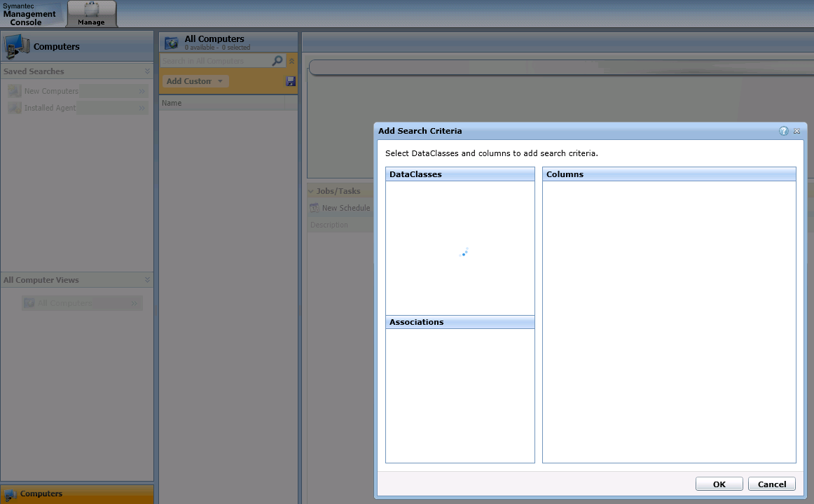
Task: Collapse the Saved Searches section
Action: (147, 71)
